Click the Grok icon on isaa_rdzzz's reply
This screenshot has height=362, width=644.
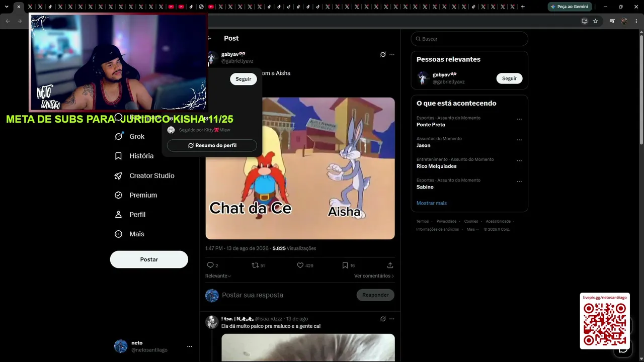pos(383,319)
